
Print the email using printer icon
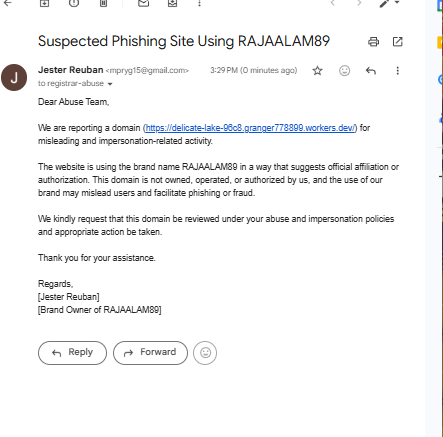(x=373, y=42)
